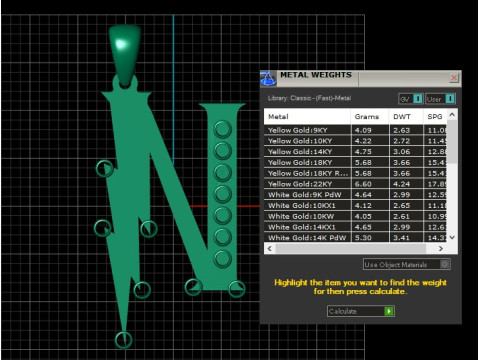The width and height of the screenshot is (480, 360).
Task: Click the 4.09 grams cell
Action: pyautogui.click(x=370, y=130)
